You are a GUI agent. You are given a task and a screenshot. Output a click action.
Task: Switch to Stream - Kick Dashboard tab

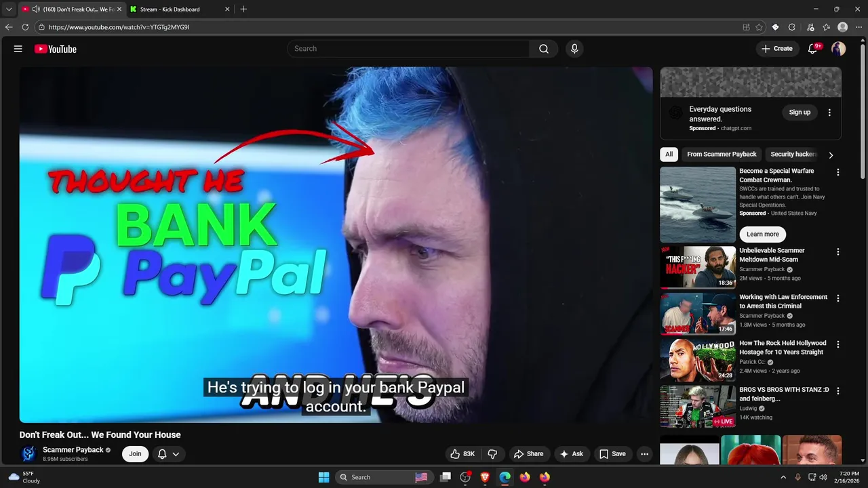pyautogui.click(x=180, y=9)
